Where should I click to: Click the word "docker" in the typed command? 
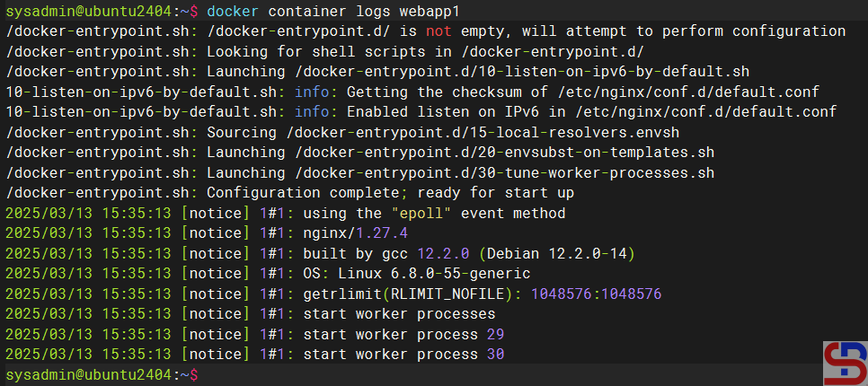tap(235, 12)
